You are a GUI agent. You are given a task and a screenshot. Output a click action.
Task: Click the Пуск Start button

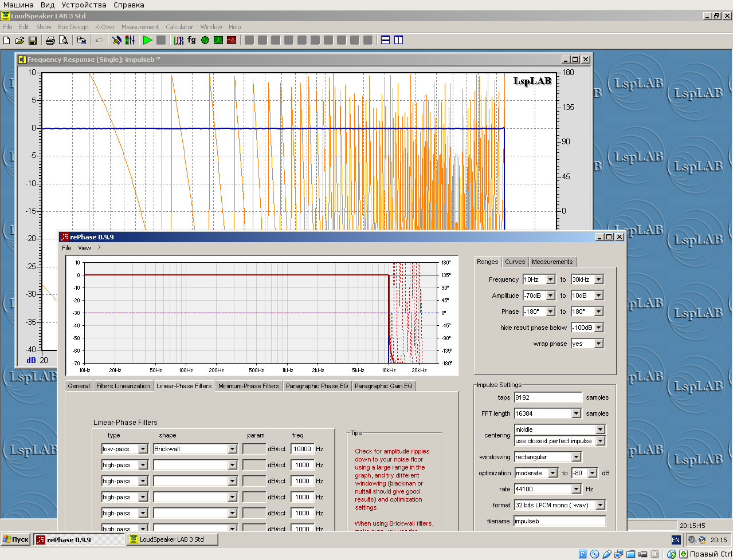[15, 539]
